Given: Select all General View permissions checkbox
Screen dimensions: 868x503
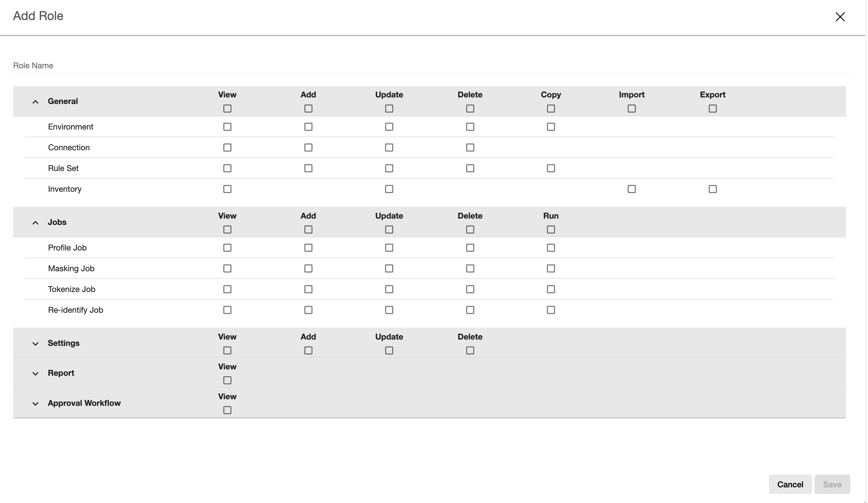Looking at the screenshot, I should pos(227,109).
